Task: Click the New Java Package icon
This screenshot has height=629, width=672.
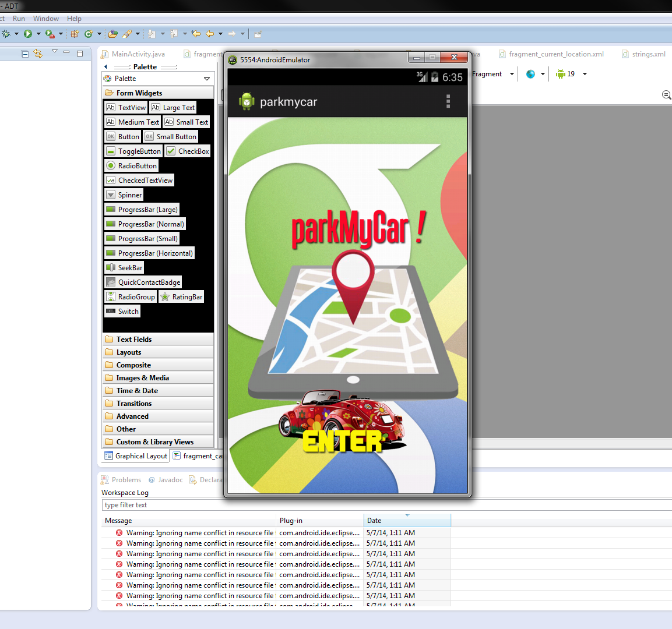Action: pyautogui.click(x=75, y=34)
